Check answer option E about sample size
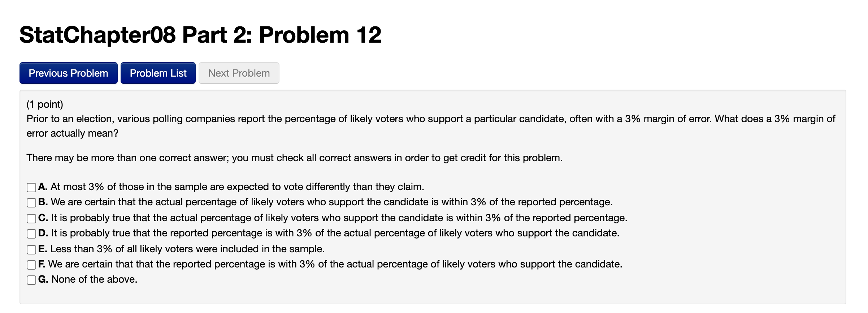Image resolution: width=868 pixels, height=313 pixels. (x=31, y=249)
